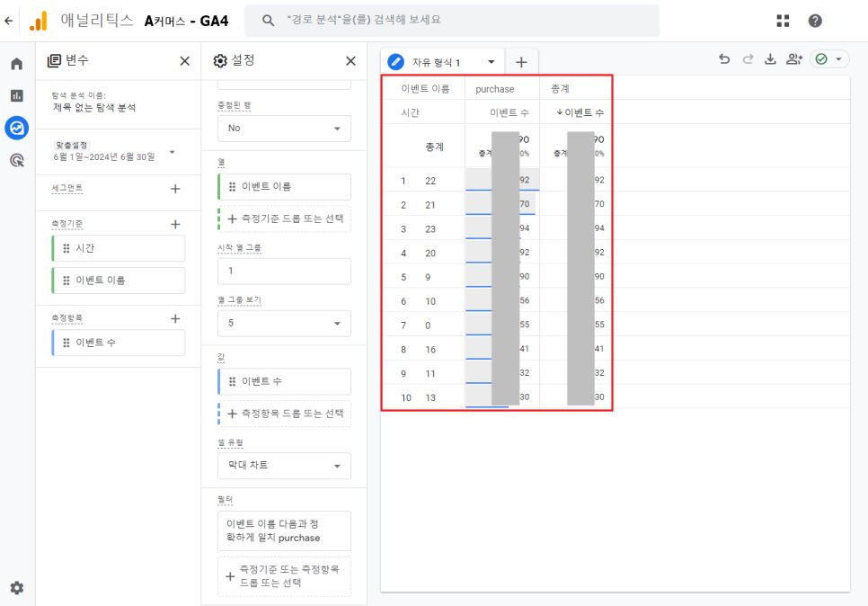This screenshot has height=606, width=868.
Task: Select table row 1 hour 22
Action: click(497, 181)
